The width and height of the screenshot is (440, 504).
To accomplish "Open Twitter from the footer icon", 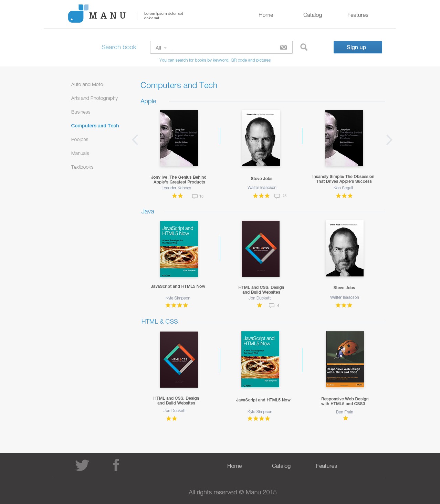I will click(x=82, y=465).
